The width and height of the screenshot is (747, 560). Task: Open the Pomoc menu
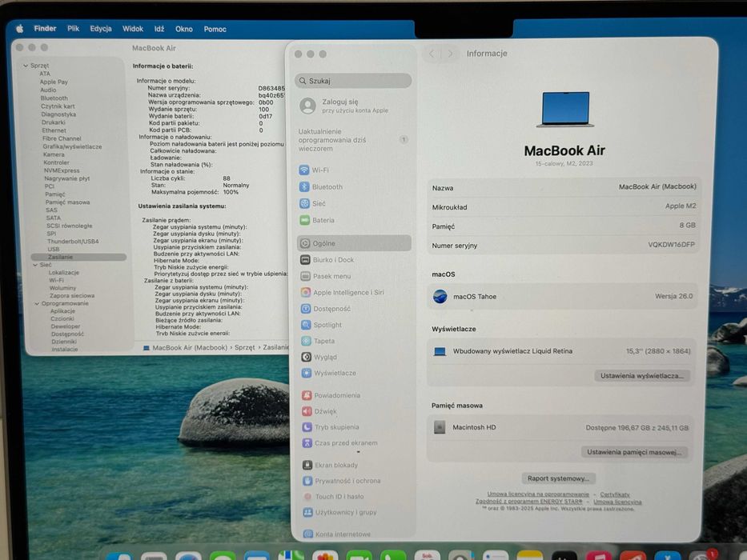[x=215, y=29]
